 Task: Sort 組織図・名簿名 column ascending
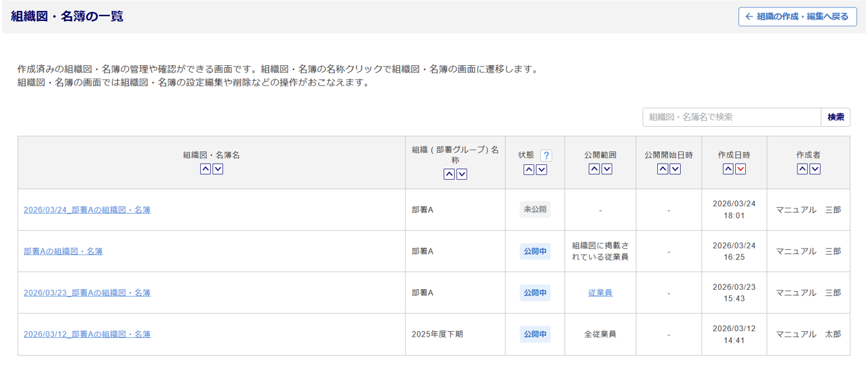coord(205,169)
